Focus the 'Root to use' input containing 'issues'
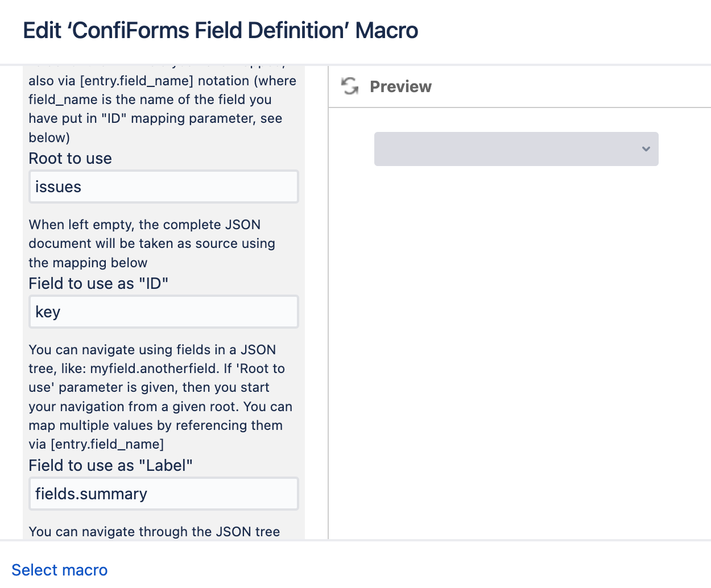 pyautogui.click(x=163, y=187)
